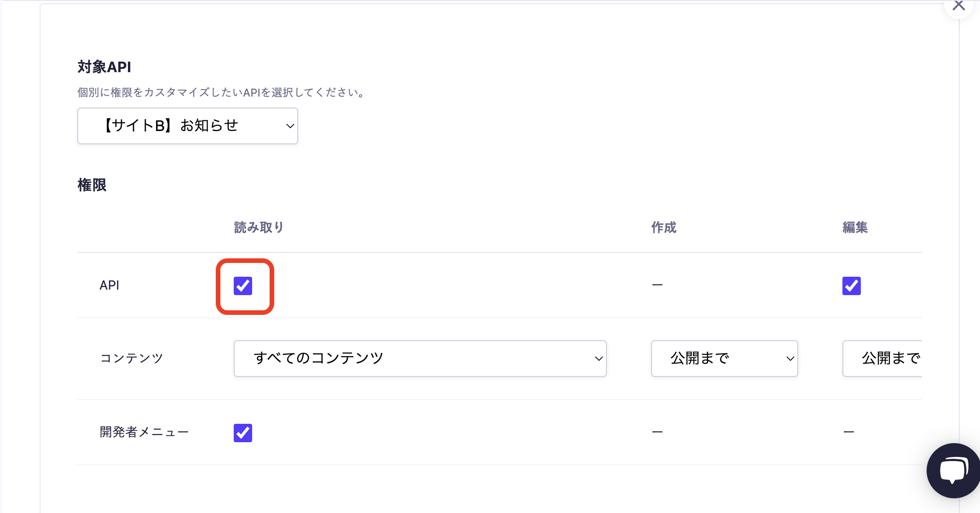980x513 pixels.
Task: Open the 作成 column 公開まで dropdown
Action: (x=724, y=359)
